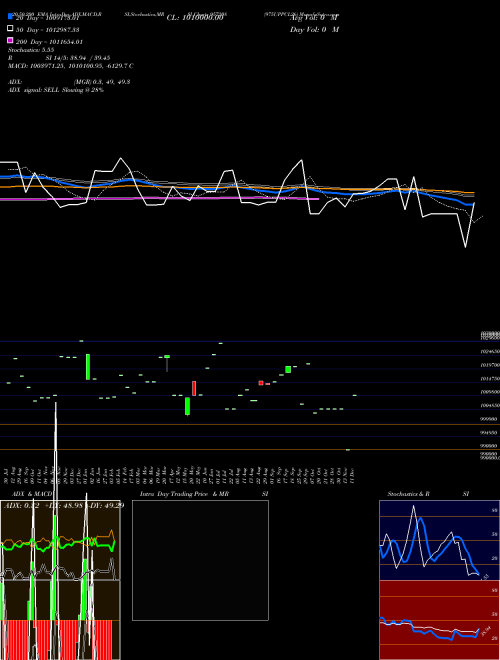This screenshot has width=500, height=660.
Task: Click the magenta 200 Day legend swatch
Action: pos(10,40)
